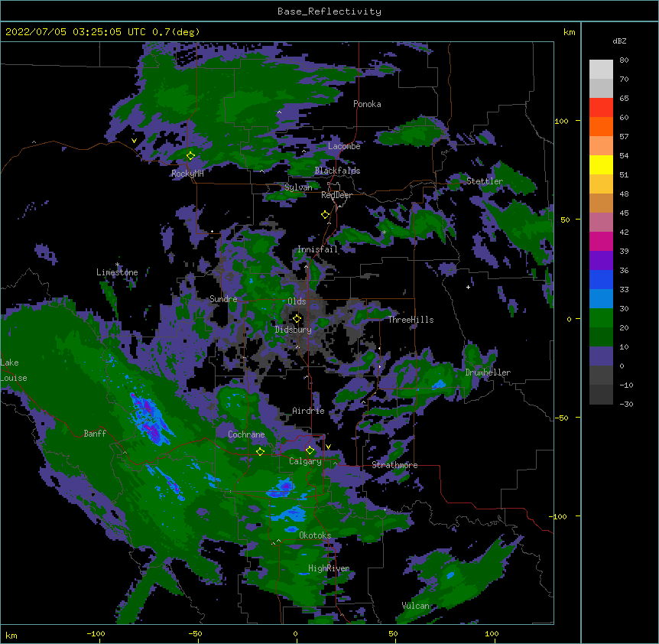The width and height of the screenshot is (659, 644).
Task: Select the RockyMH label
Action: [x=187, y=174]
